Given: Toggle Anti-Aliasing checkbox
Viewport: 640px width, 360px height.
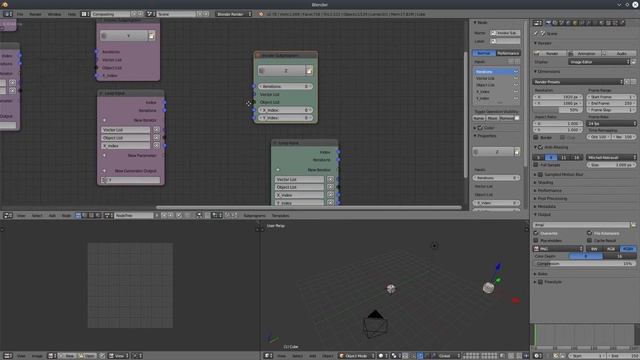Looking at the screenshot, I should [x=540, y=147].
